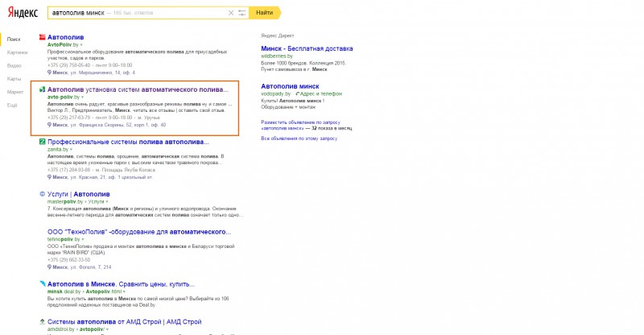Image resolution: width=644 pixels, height=335 pixels.
Task: Click Avtopoliv.html breadcrumb after minsk.deal.by
Action: tap(104, 292)
